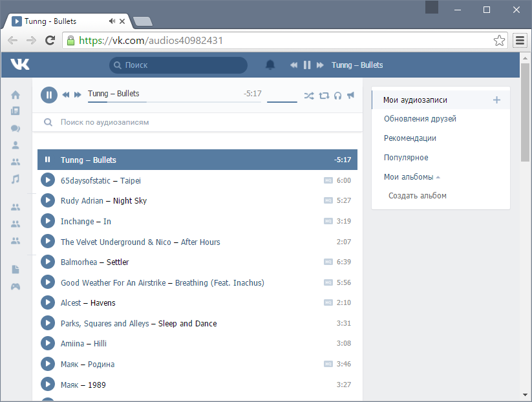Toggle shuffle mode in player
The image size is (532, 402).
click(309, 96)
